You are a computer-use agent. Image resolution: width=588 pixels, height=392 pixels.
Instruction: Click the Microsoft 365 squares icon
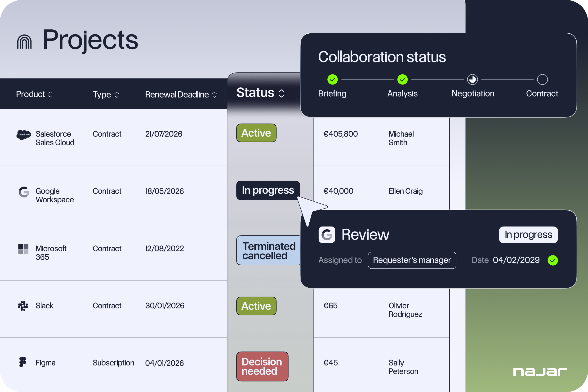[23, 249]
